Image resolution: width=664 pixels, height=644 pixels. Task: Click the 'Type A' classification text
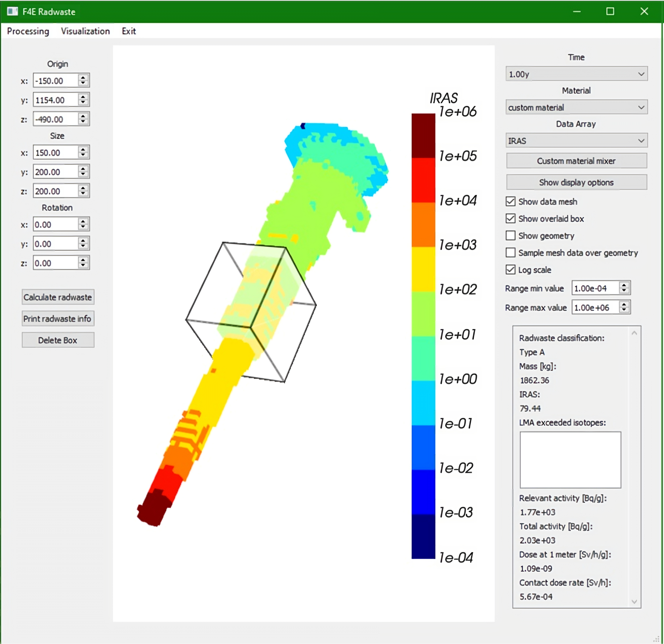[x=532, y=352]
